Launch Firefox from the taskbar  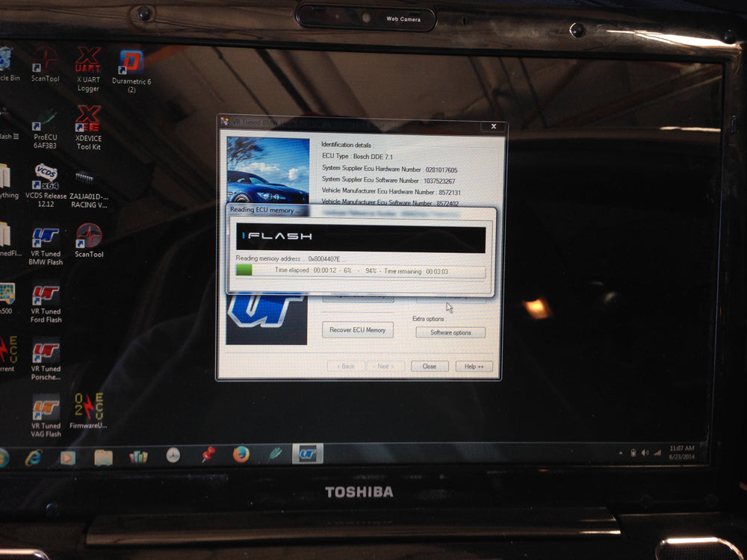click(241, 454)
